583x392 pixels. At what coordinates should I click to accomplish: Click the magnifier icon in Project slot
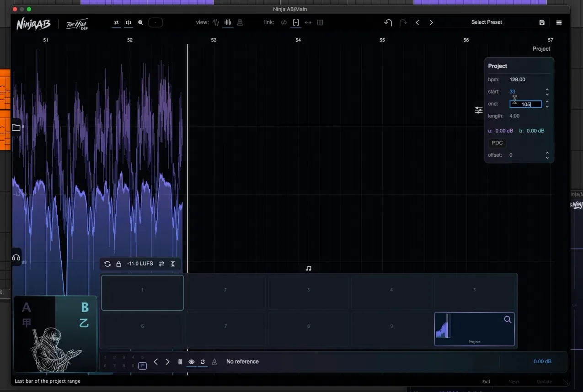click(x=508, y=320)
